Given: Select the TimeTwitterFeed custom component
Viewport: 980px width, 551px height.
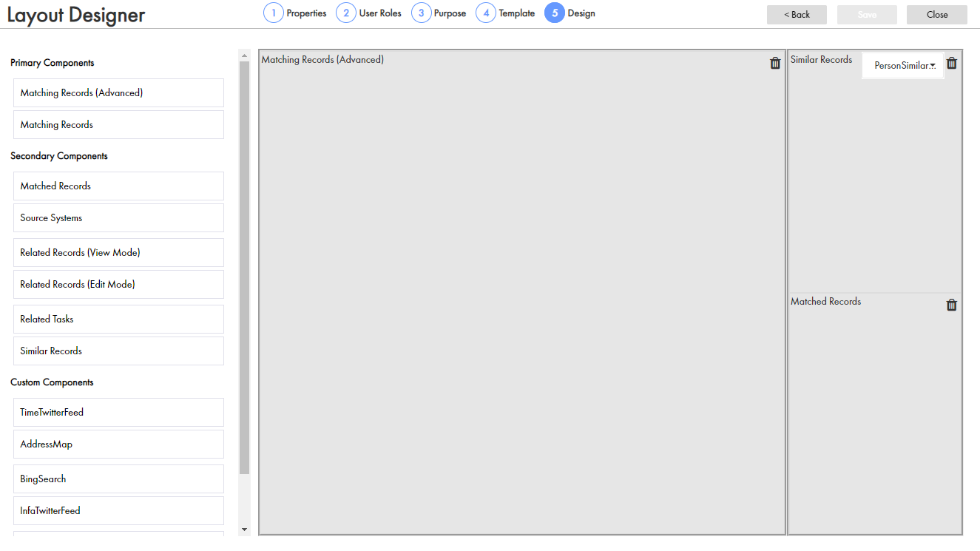Looking at the screenshot, I should tap(118, 413).
